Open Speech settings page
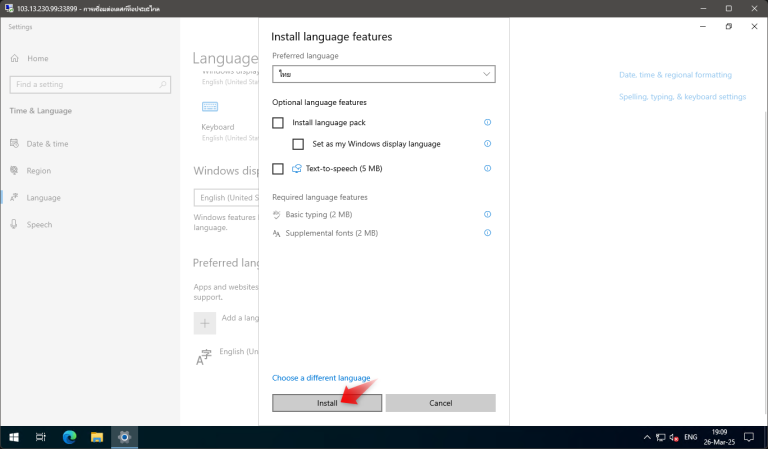The image size is (768, 449). pos(39,224)
